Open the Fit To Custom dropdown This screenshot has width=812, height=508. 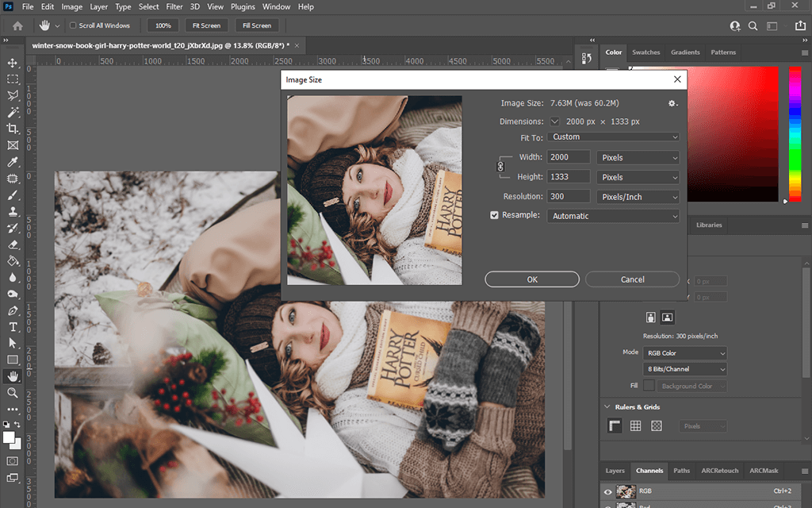[614, 137]
